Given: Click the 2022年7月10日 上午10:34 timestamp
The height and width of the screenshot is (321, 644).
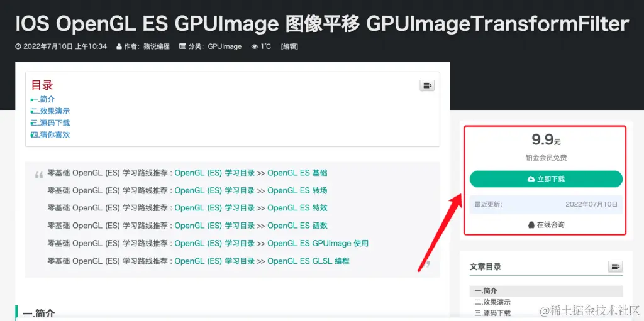Looking at the screenshot, I should [x=65, y=46].
